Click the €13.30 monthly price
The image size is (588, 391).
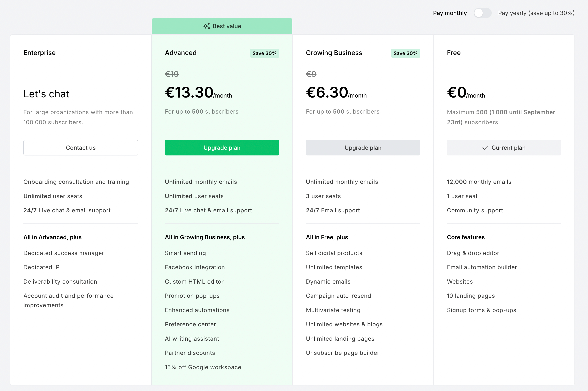pos(189,92)
